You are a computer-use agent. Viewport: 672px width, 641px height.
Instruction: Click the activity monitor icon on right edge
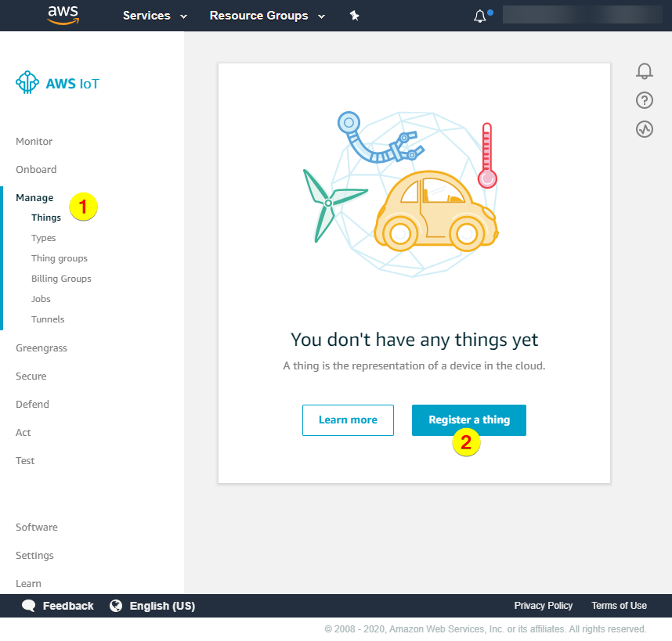click(644, 129)
